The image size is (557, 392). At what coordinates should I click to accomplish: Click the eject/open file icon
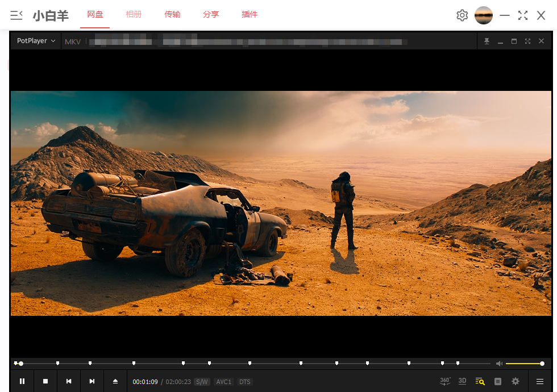coord(115,381)
